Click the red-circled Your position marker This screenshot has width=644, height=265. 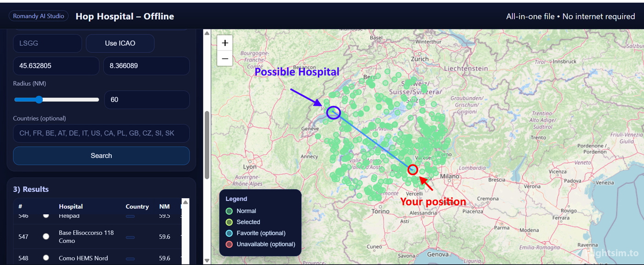click(x=412, y=169)
